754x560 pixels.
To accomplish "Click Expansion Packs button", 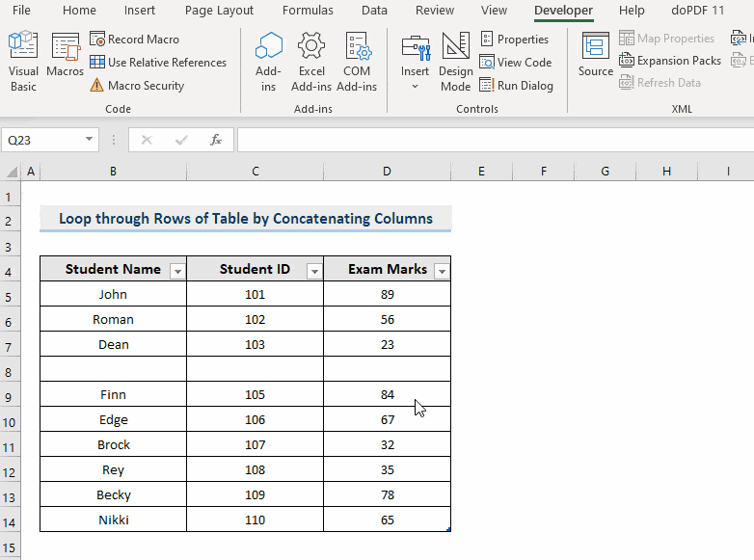I will [x=670, y=61].
